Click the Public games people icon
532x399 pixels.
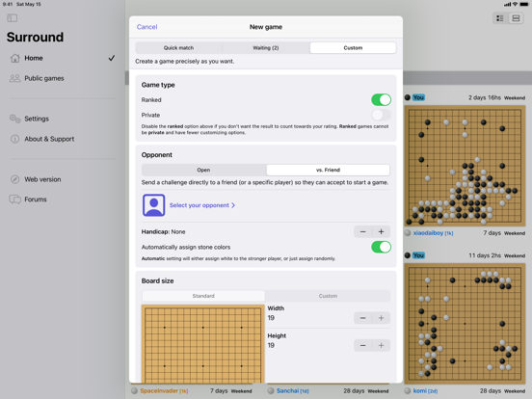click(x=14, y=78)
